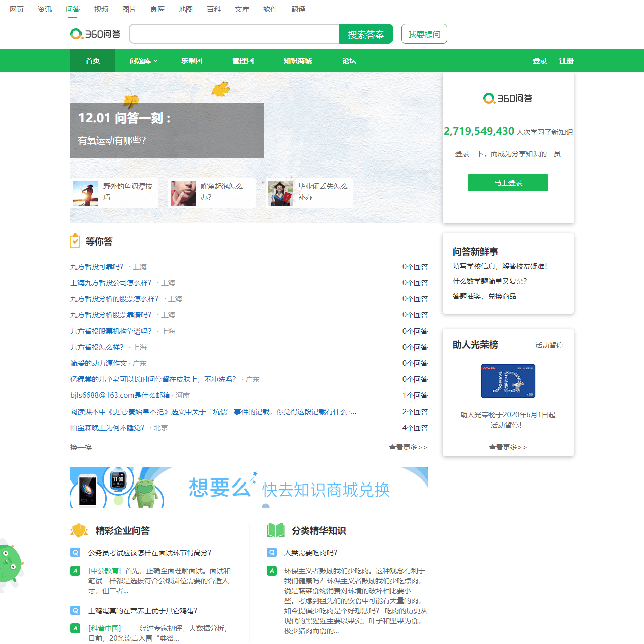
Task: Click 换一换 to refresh the question list
Action: 80,447
